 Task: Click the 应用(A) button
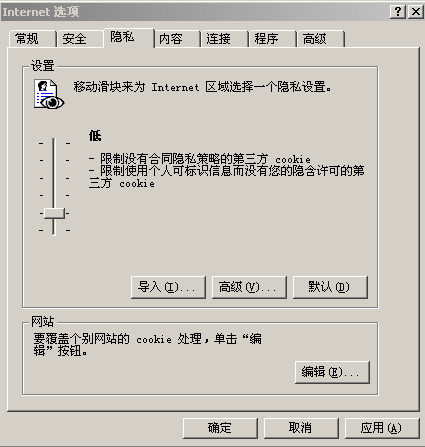click(x=382, y=428)
